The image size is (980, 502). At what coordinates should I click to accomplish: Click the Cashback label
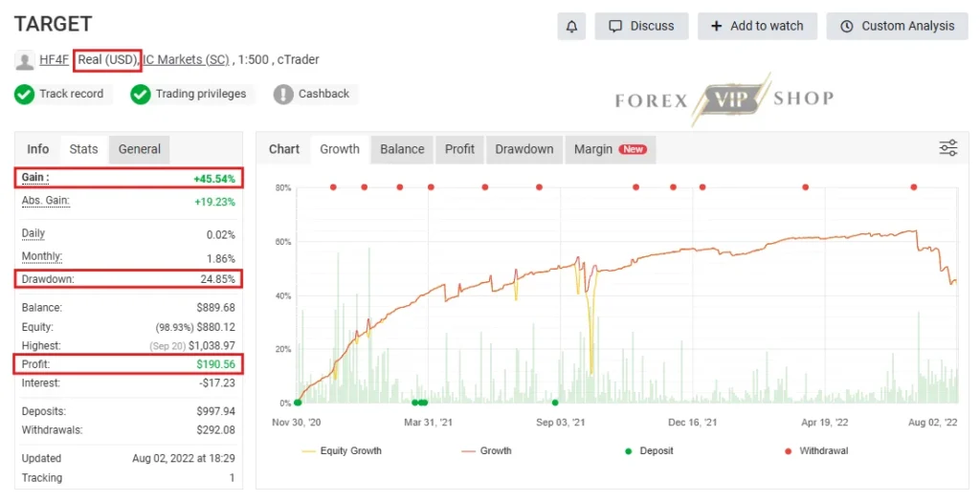pyautogui.click(x=323, y=94)
